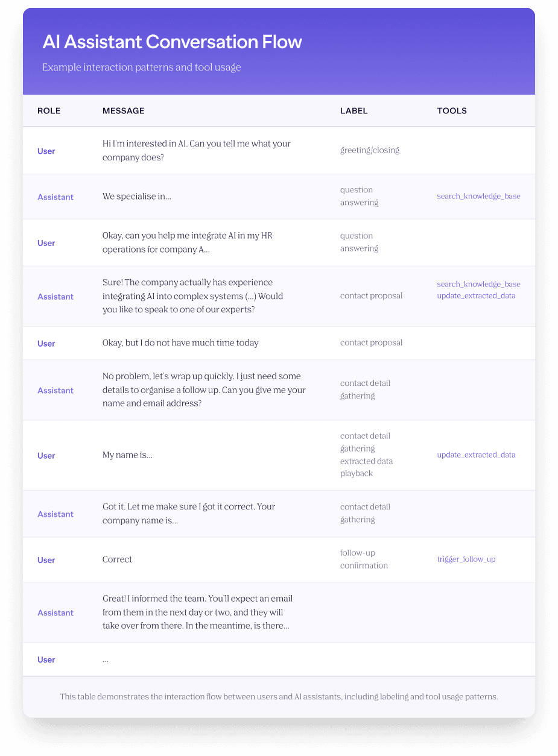
Task: Click Assistant role beside "We specialise in..."
Action: 55,197
